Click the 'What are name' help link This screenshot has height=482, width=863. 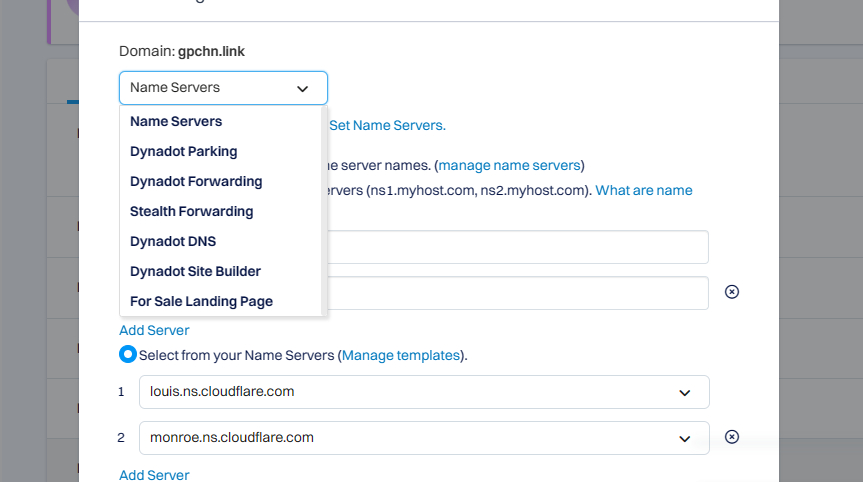(x=644, y=190)
